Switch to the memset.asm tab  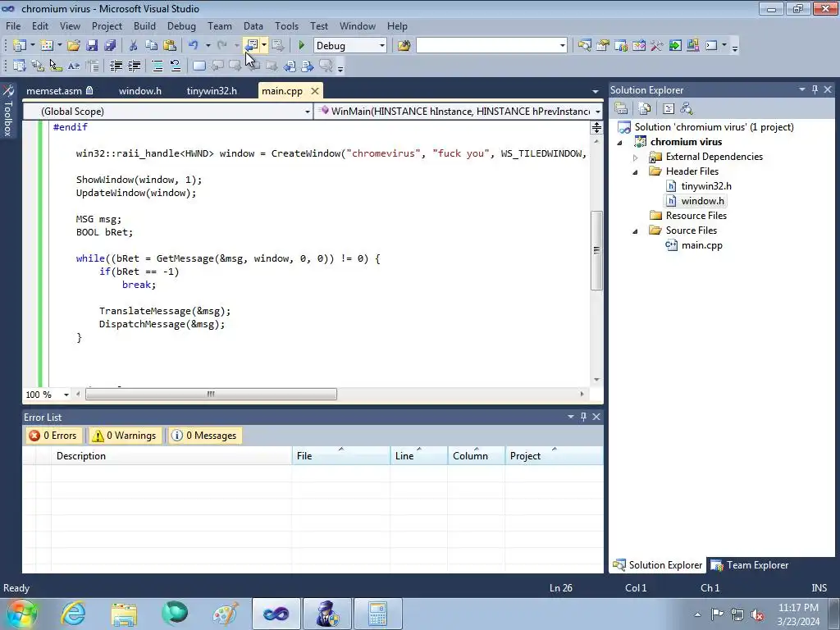pos(59,90)
